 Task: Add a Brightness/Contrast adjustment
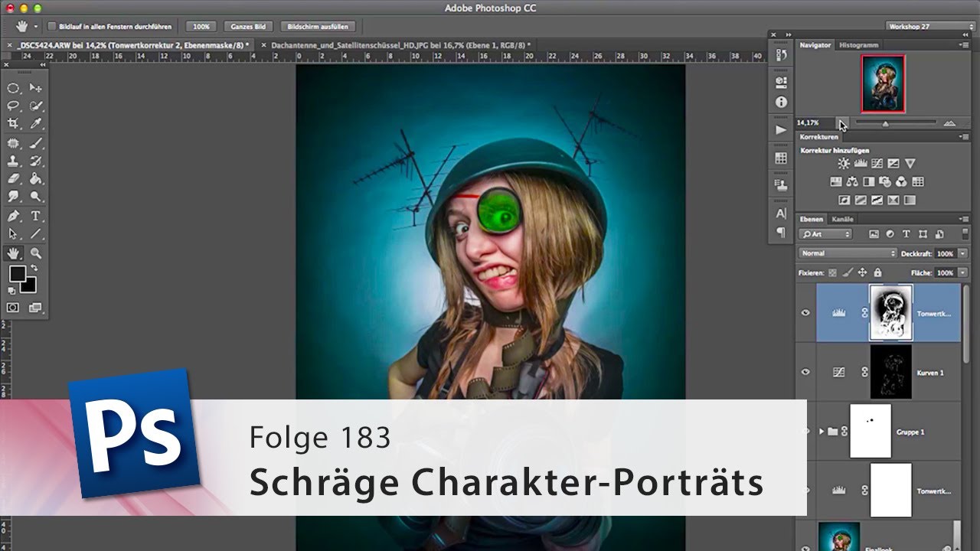844,164
